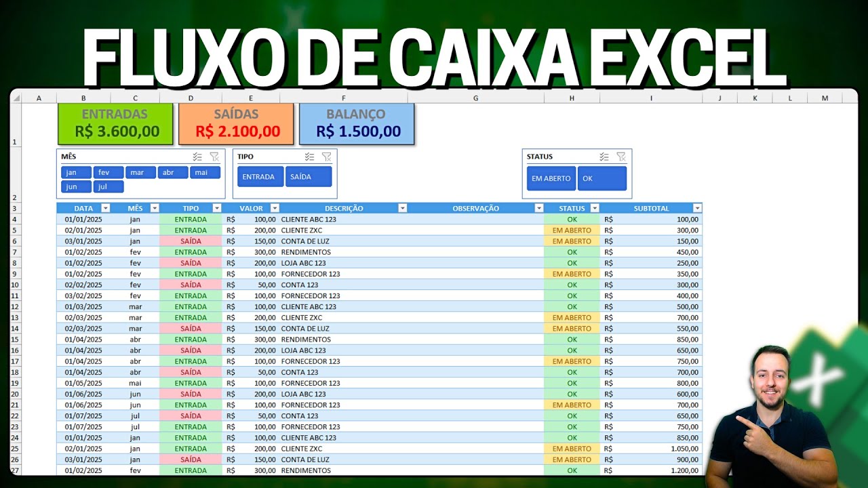Select value 300,00 cell in row 27

coord(251,470)
